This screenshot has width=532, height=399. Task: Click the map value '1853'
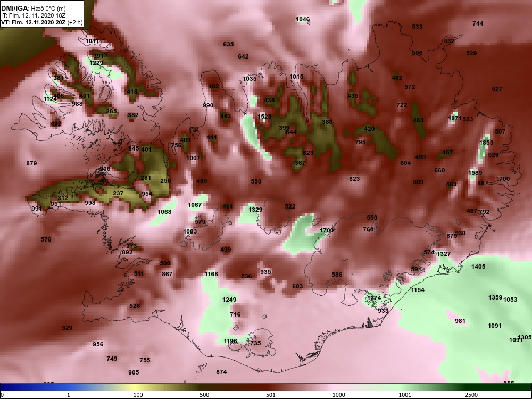486,143
